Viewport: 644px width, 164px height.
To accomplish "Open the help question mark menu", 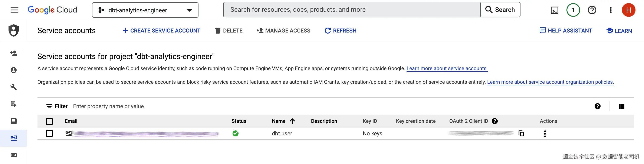I will 592,10.
